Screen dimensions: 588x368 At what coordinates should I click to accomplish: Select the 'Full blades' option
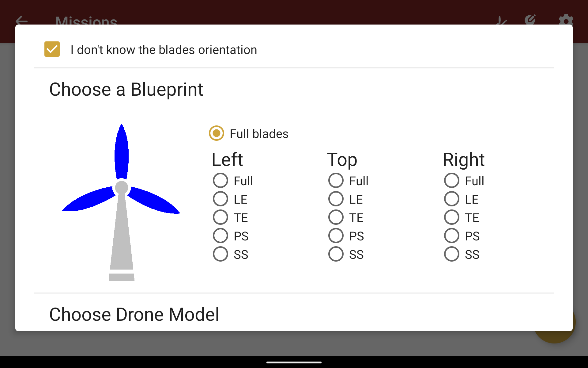pyautogui.click(x=216, y=133)
